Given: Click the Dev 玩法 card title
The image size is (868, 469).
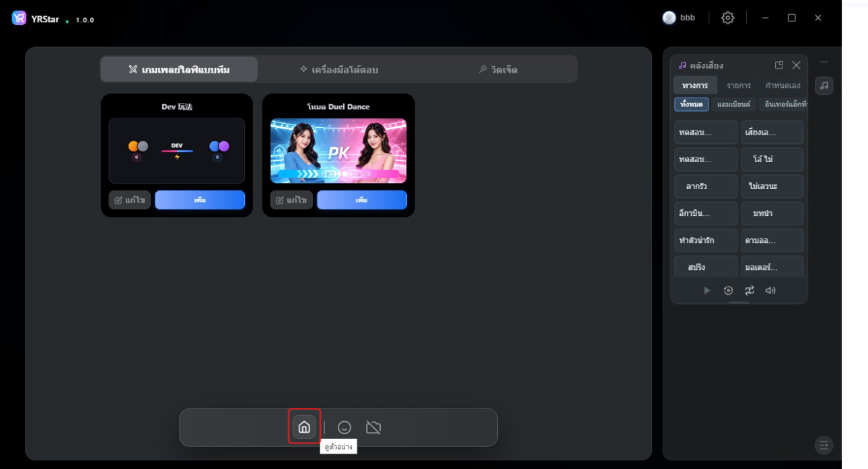Looking at the screenshot, I should 177,106.
